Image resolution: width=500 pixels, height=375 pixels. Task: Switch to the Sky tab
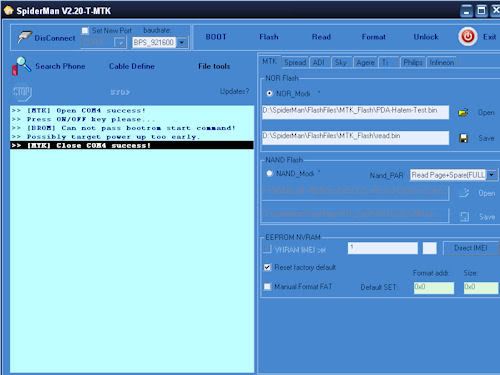[341, 62]
